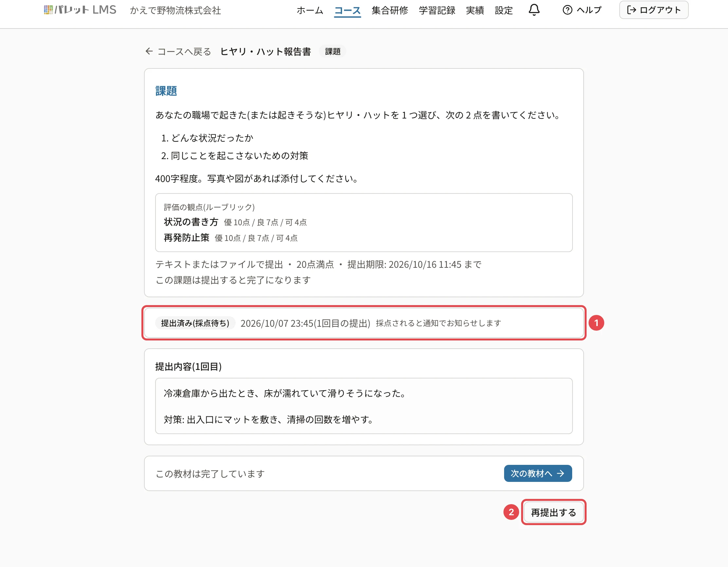Open the notification bell

pos(534,10)
